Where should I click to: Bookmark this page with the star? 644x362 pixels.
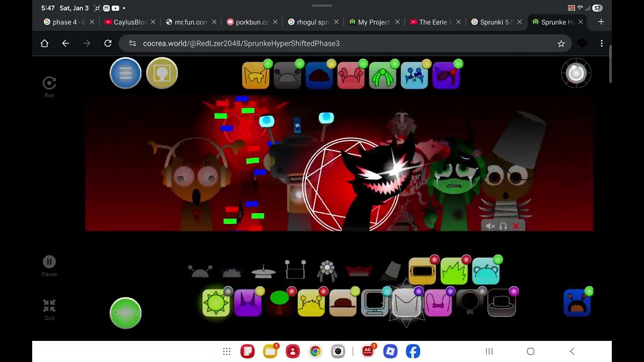(561, 44)
